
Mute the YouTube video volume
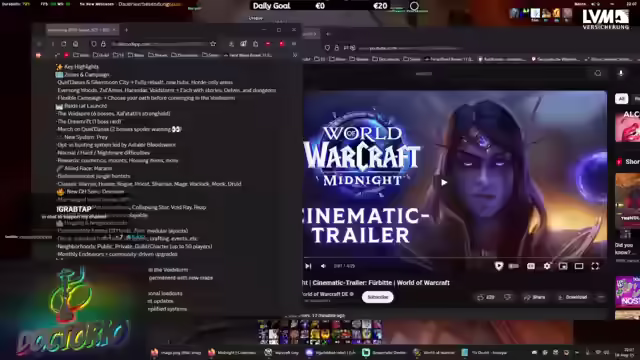click(x=323, y=266)
